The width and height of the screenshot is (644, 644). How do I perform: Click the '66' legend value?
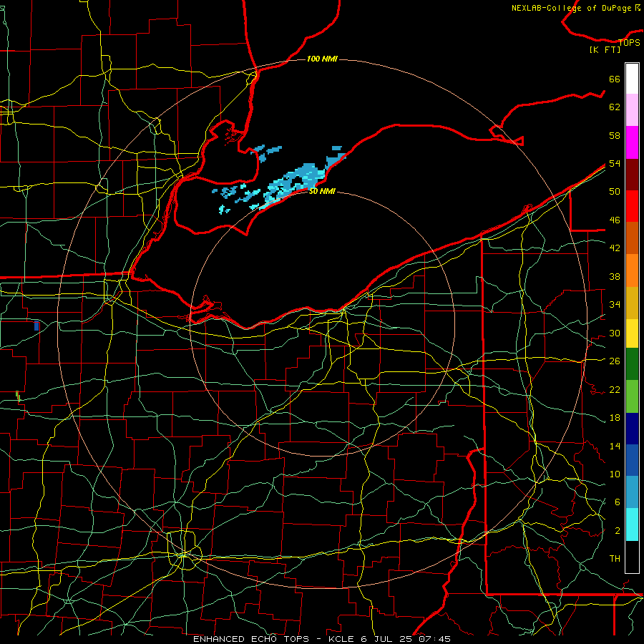tap(615, 79)
